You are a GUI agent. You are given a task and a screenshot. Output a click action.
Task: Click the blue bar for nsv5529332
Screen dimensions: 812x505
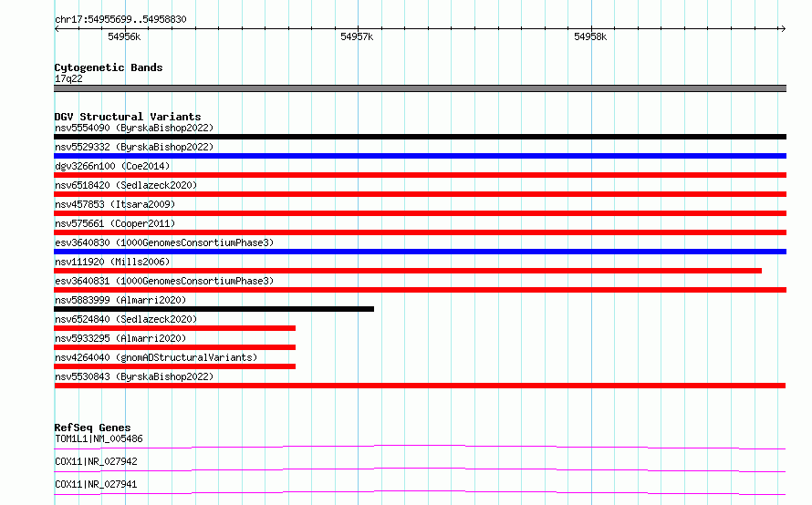[x=420, y=156]
